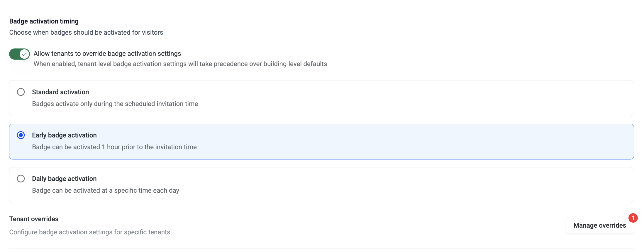Click the "Badge activation timing" heading
This screenshot has width=644, height=252.
click(44, 21)
